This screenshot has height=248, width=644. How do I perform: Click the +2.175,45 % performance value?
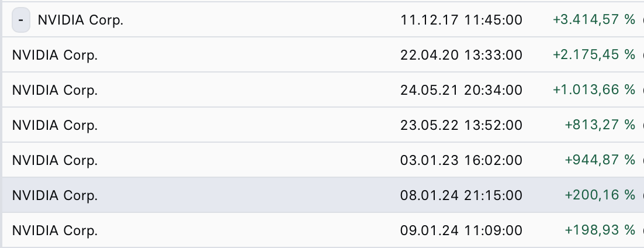pos(593,55)
